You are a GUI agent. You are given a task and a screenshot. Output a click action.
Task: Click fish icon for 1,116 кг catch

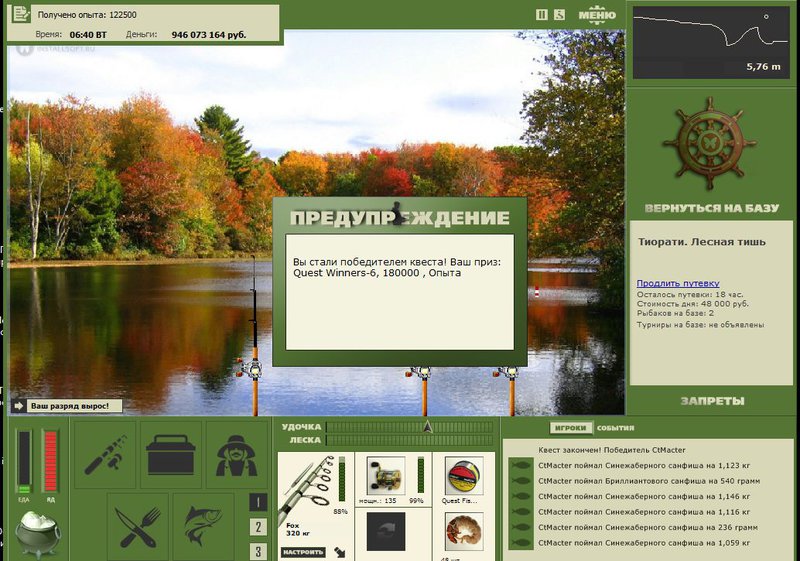point(521,512)
